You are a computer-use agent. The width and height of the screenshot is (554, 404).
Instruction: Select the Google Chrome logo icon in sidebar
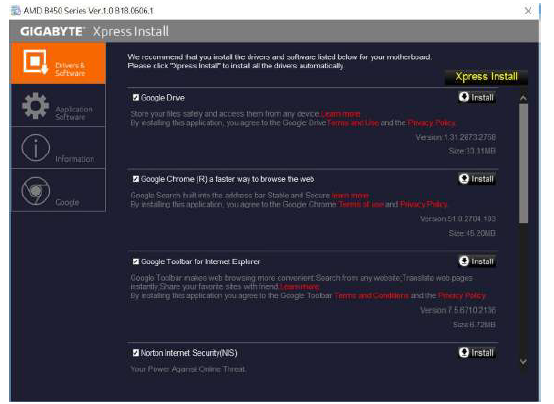pos(35,191)
